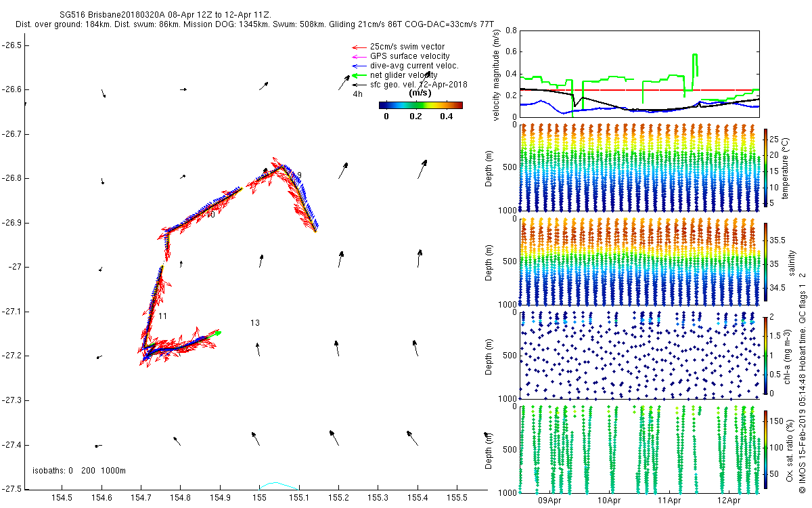The image size is (812, 508).
Task: Select the black sfc geo. vel. legend arrow
Action: click(x=358, y=85)
